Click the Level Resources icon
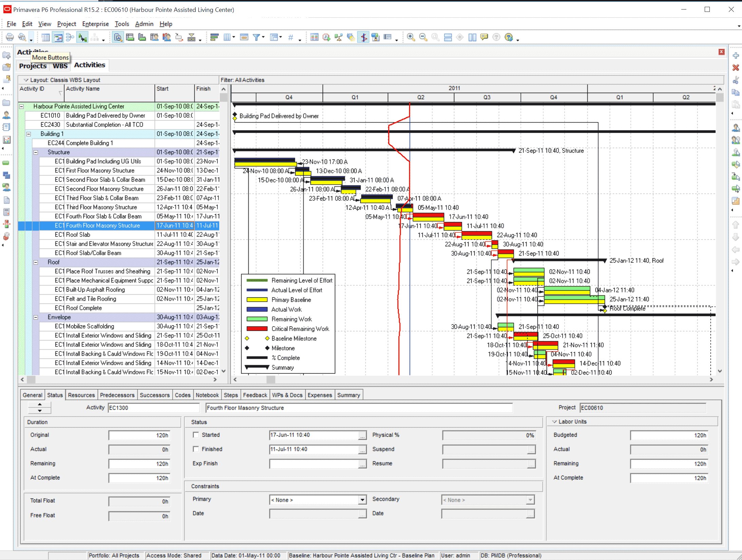742x560 pixels. pyautogui.click(x=339, y=37)
